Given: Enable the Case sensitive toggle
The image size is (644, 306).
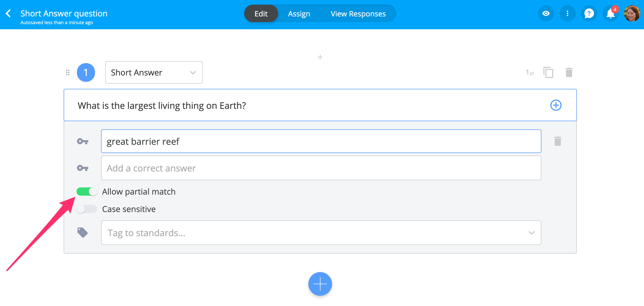Looking at the screenshot, I should coord(87,209).
